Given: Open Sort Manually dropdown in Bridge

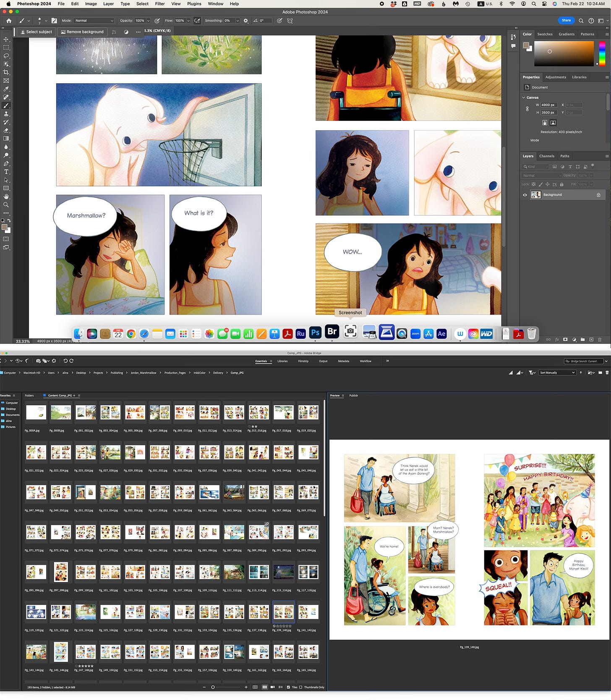Looking at the screenshot, I should tap(557, 372).
